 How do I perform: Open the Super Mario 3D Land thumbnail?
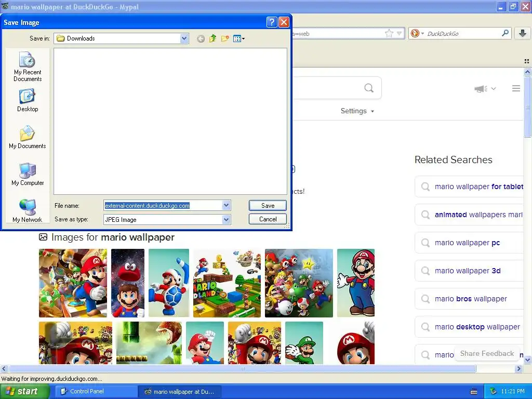click(x=227, y=283)
